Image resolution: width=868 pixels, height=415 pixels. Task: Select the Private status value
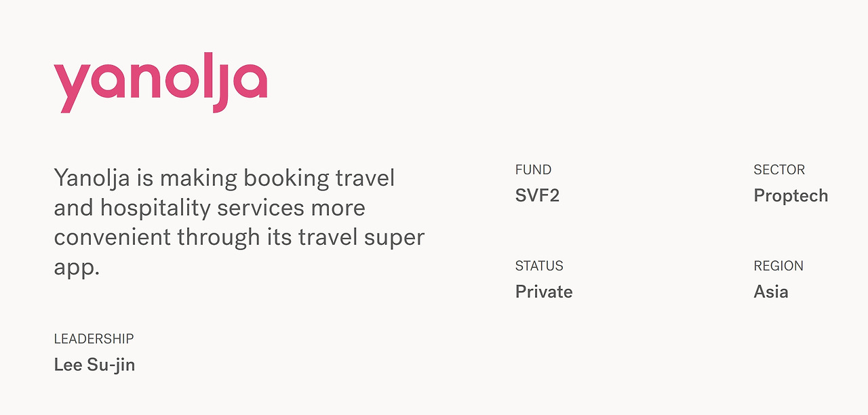pyautogui.click(x=544, y=292)
